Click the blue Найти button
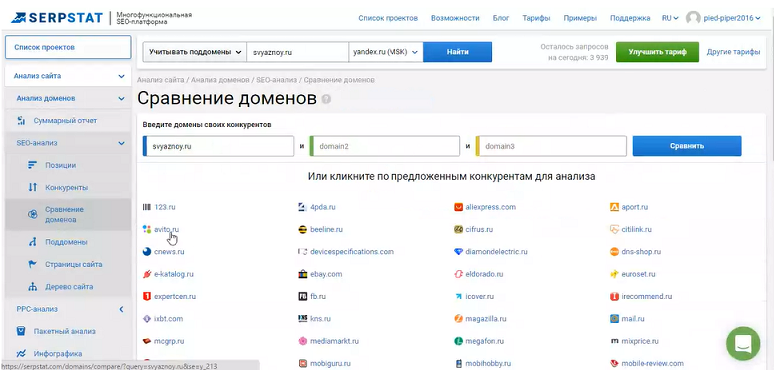This screenshot has height=370, width=774. (x=458, y=52)
